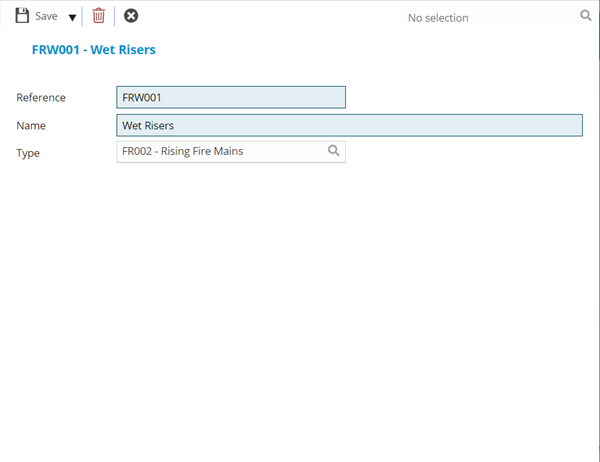Click the Type field's search magnifier icon
Viewport: 600px width, 462px height.
coord(334,152)
